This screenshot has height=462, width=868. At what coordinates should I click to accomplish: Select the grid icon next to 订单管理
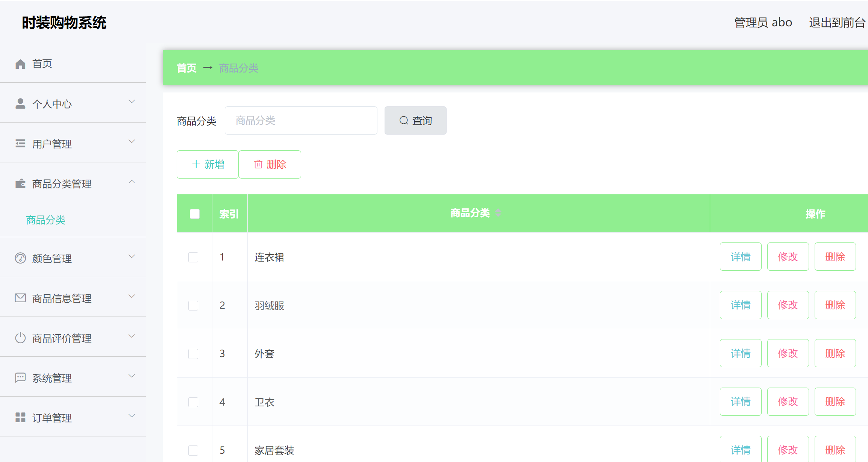(20, 417)
